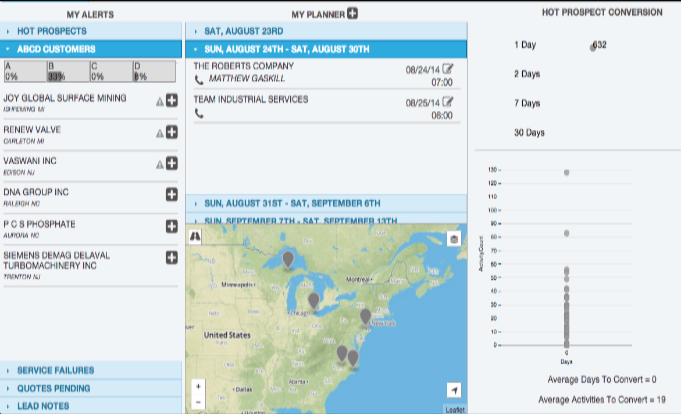Click plus icon for DNA Group Inc
This screenshot has width=681, height=415.
172,194
